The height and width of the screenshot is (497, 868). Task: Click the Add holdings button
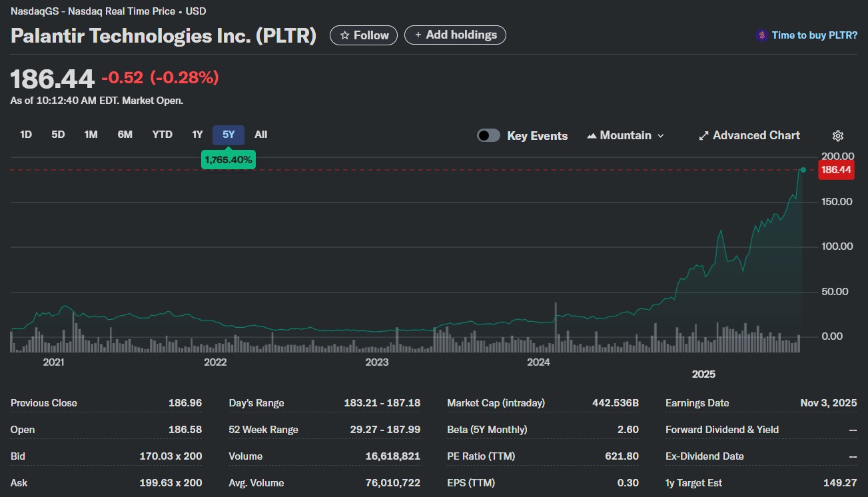coord(455,35)
